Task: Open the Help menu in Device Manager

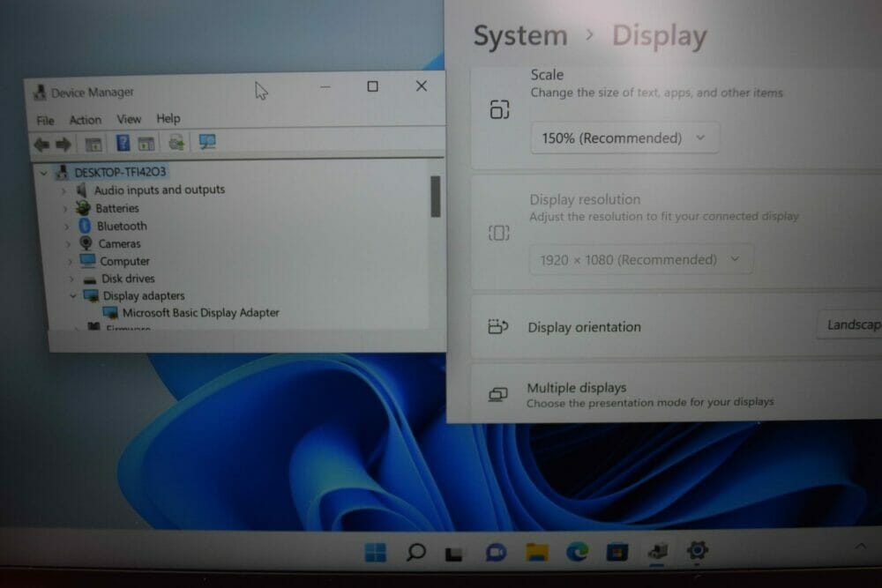Action: pos(168,119)
